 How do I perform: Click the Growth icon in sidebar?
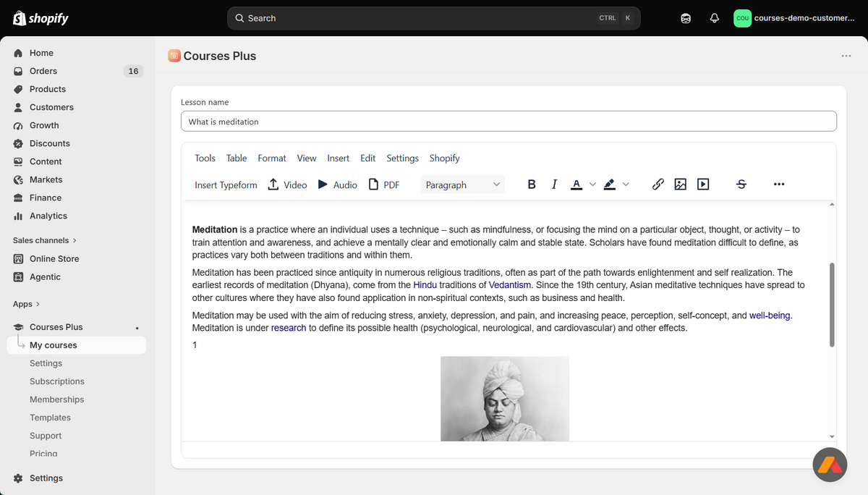click(x=18, y=125)
